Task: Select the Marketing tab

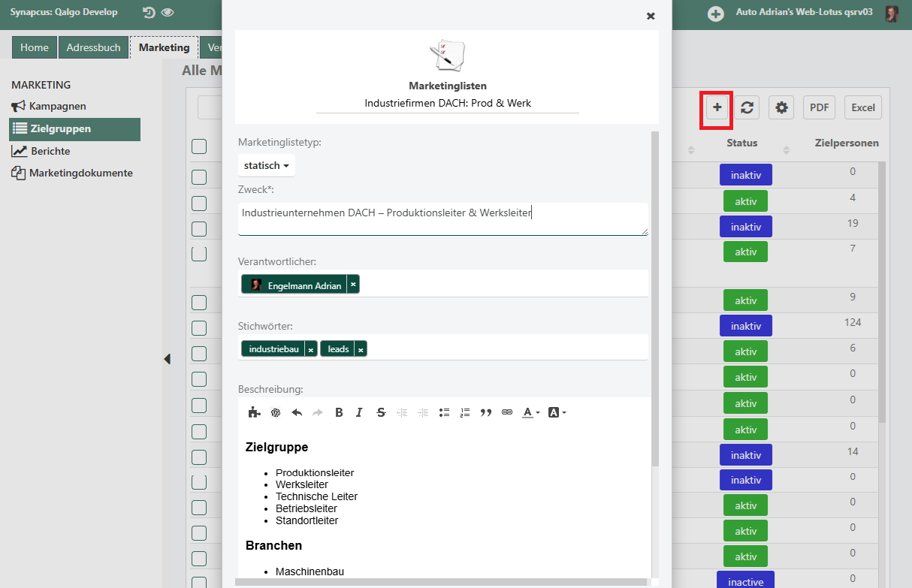Action: 165,47
